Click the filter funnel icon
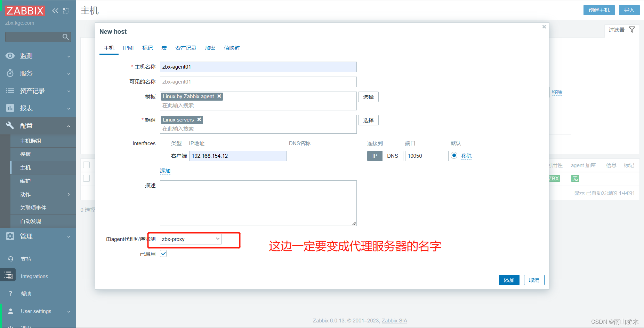Image resolution: width=644 pixels, height=328 pixels. click(x=632, y=30)
